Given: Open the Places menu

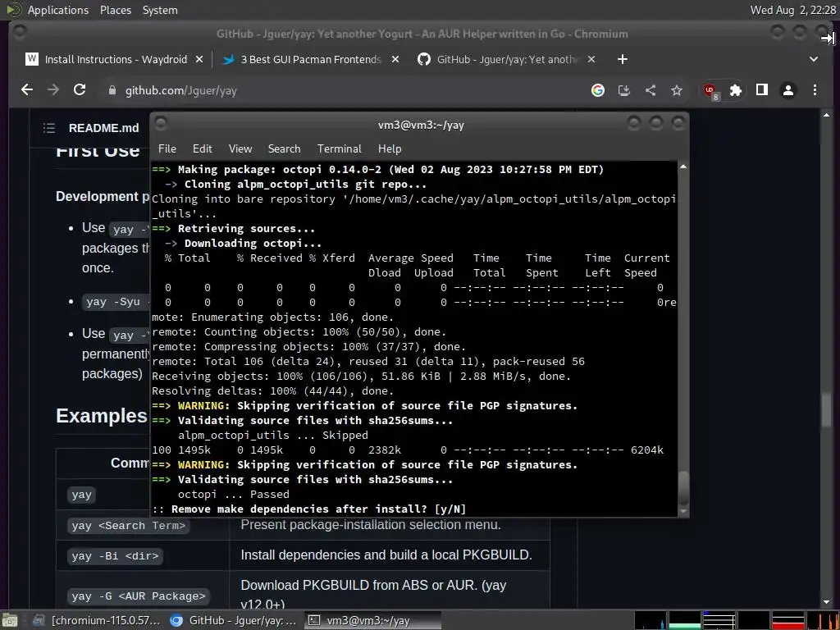Looking at the screenshot, I should (115, 10).
